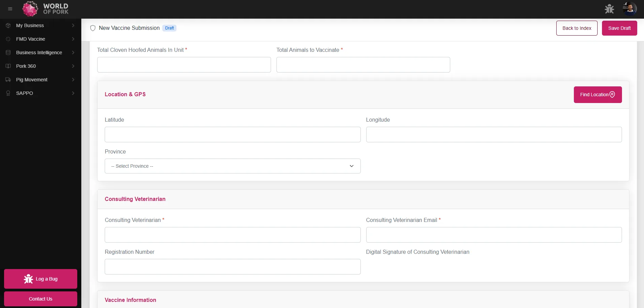This screenshot has width=644, height=308.
Task: Open the bug report icon in header
Action: click(x=609, y=9)
